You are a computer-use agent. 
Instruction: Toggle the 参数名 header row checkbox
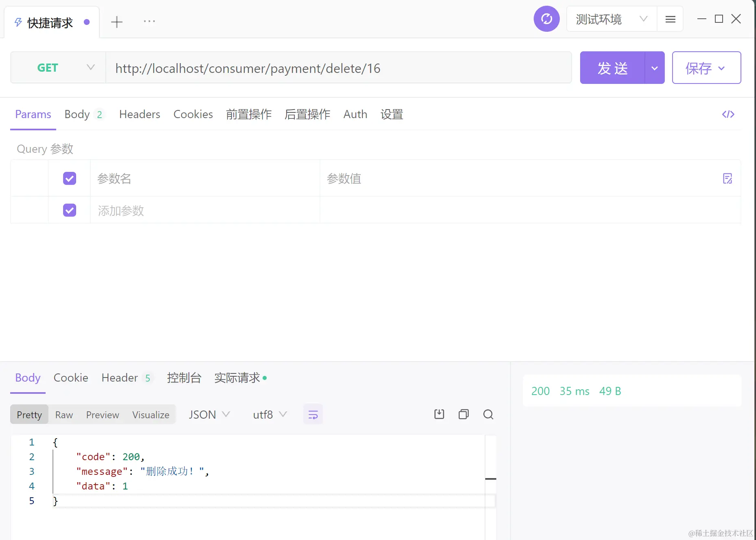click(70, 178)
